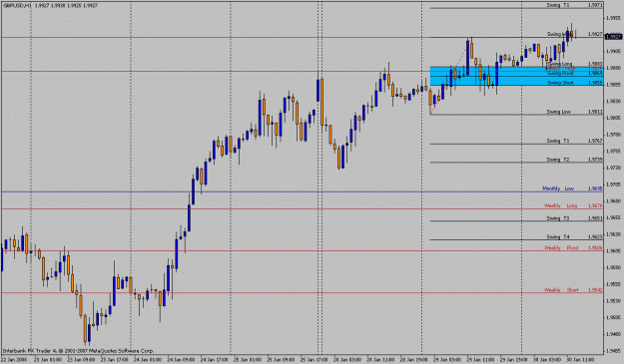Click the 28 Jan 11:00 time axis label

pos(380,360)
